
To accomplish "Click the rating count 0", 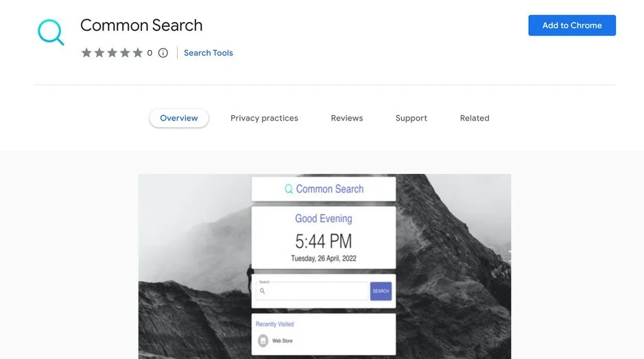I will 150,53.
